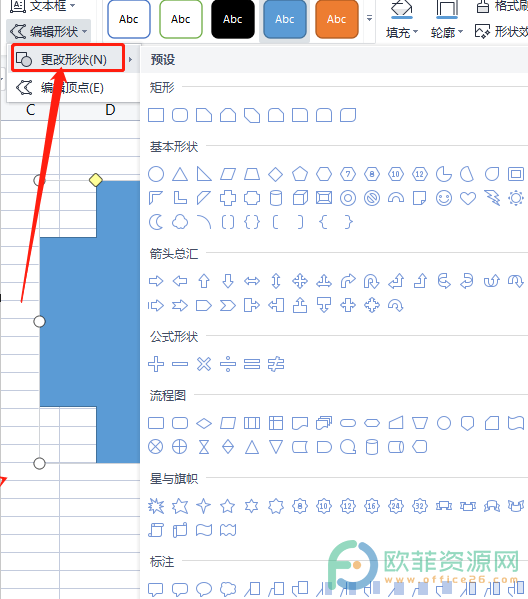Screen dimensions: 528x599
Task: Apply the black Abc style
Action: pos(233,19)
